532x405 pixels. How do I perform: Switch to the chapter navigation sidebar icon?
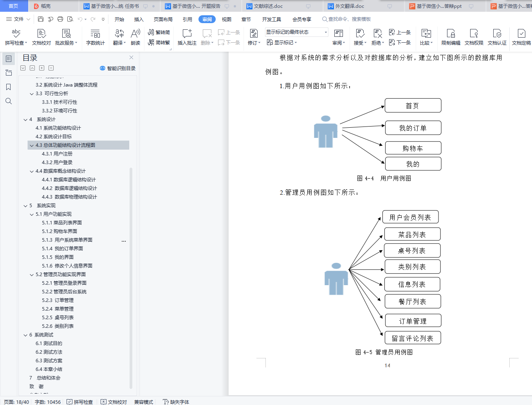(8, 72)
